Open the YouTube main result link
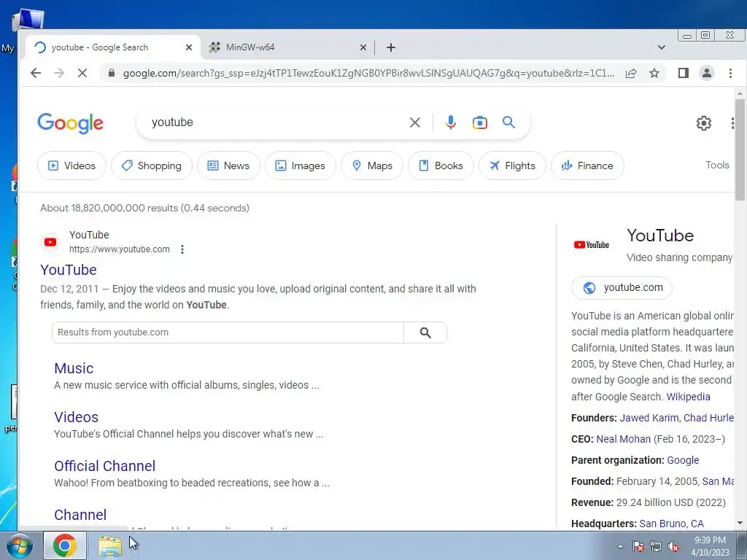 [69, 270]
